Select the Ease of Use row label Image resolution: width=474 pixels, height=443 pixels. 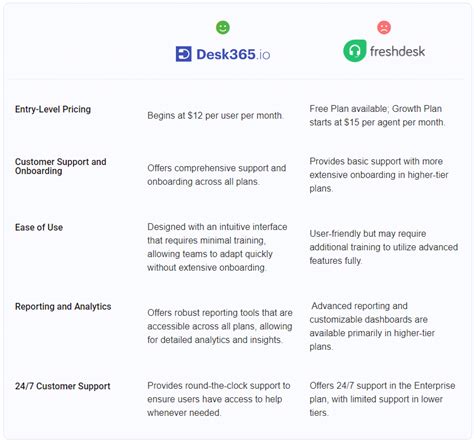39,227
